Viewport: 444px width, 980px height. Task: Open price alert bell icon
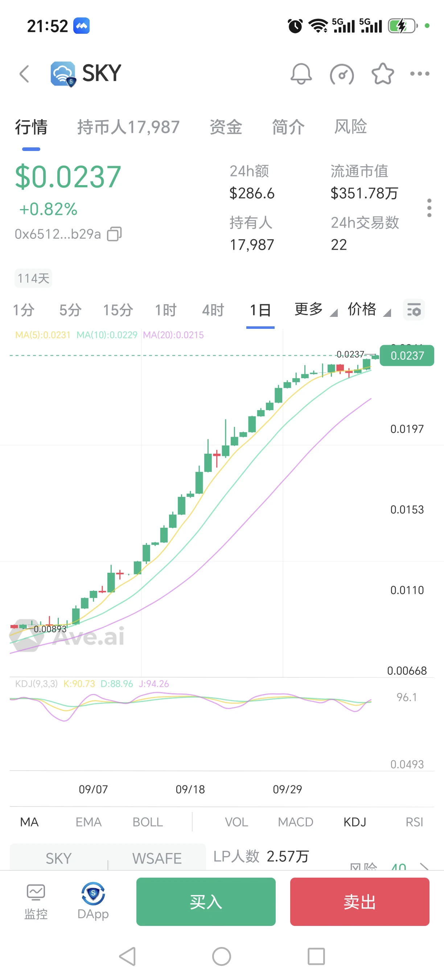[301, 73]
